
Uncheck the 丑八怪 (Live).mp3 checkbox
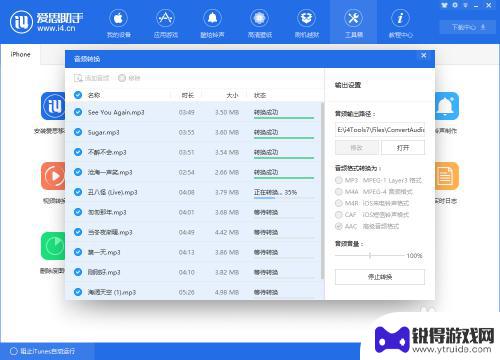(x=78, y=192)
